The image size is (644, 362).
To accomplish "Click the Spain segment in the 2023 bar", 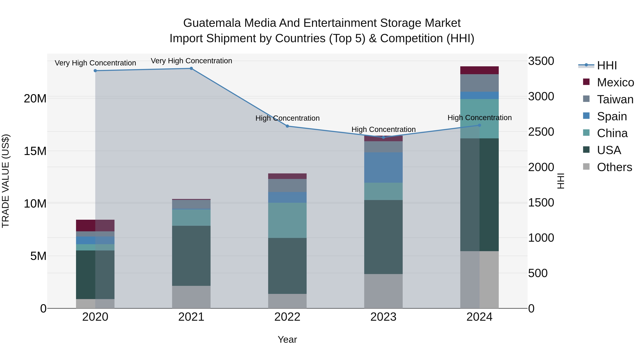I will point(384,168).
